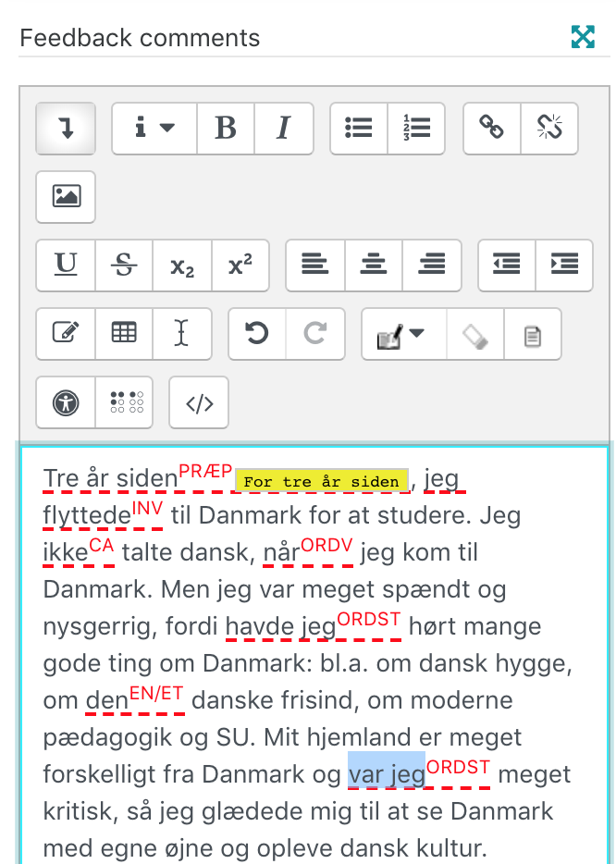The height and width of the screenshot is (864, 616).
Task: Underline the selected text
Action: tap(66, 265)
